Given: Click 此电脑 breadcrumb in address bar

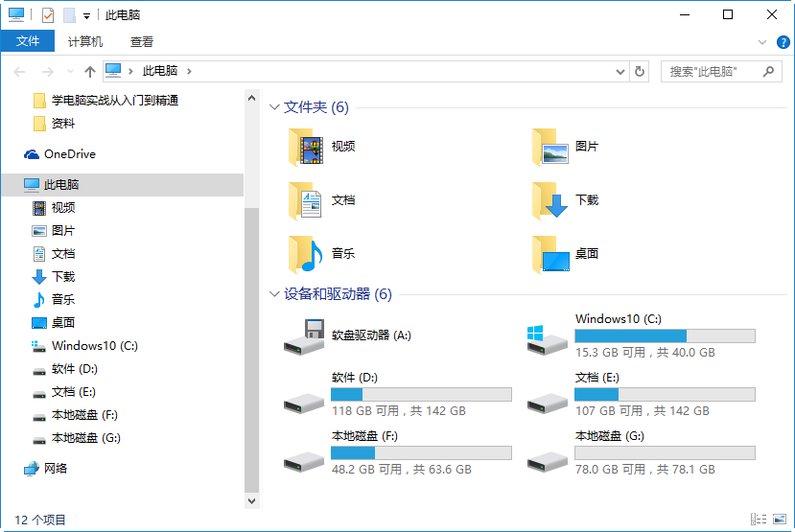Looking at the screenshot, I should (x=160, y=71).
